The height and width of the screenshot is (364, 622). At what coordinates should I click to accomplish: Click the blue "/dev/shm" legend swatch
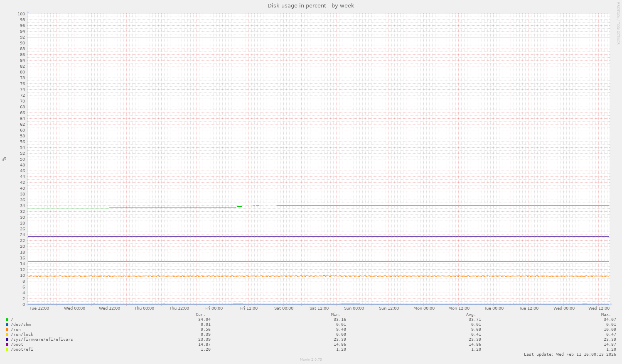[7, 324]
